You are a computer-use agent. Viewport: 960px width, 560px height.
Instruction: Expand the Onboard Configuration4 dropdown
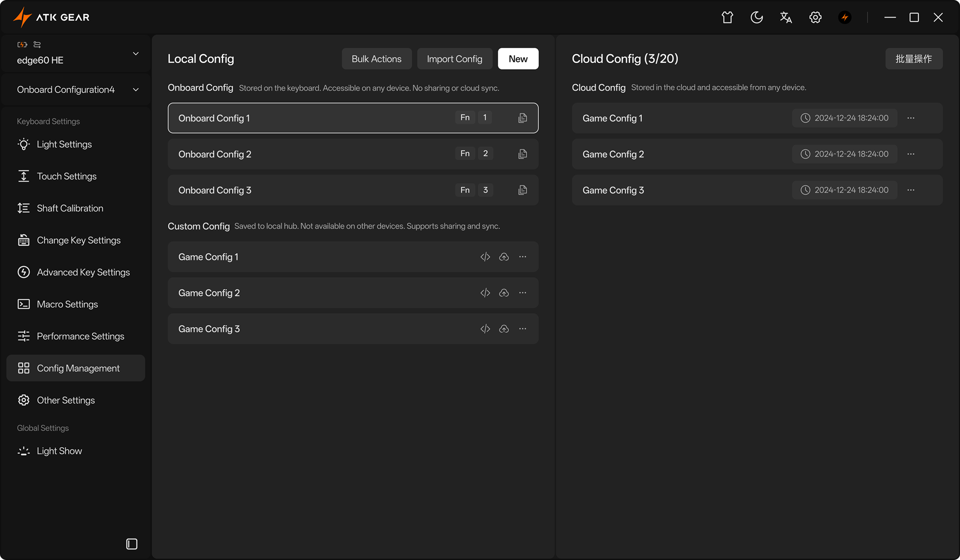tap(136, 89)
